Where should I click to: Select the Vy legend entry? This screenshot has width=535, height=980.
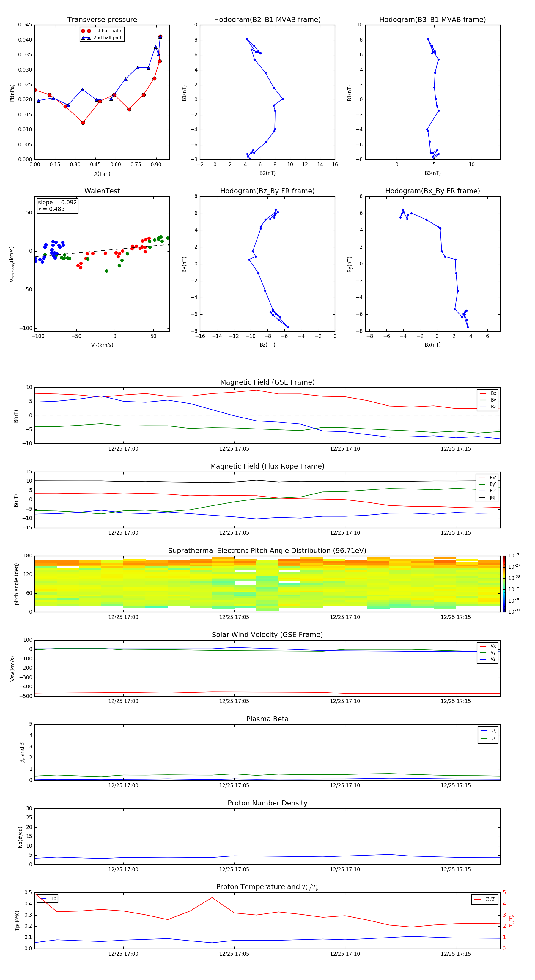point(488,652)
